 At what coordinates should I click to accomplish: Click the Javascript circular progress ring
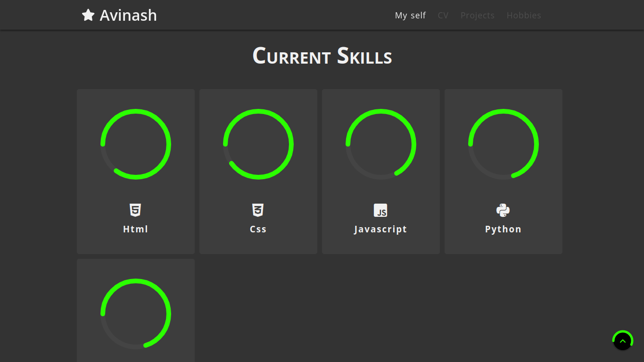[x=381, y=144]
